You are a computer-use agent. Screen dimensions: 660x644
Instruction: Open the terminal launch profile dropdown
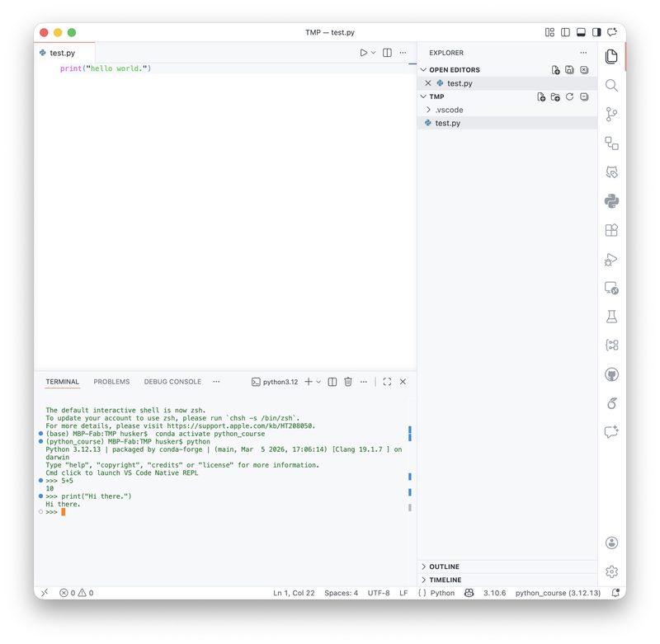pos(318,382)
